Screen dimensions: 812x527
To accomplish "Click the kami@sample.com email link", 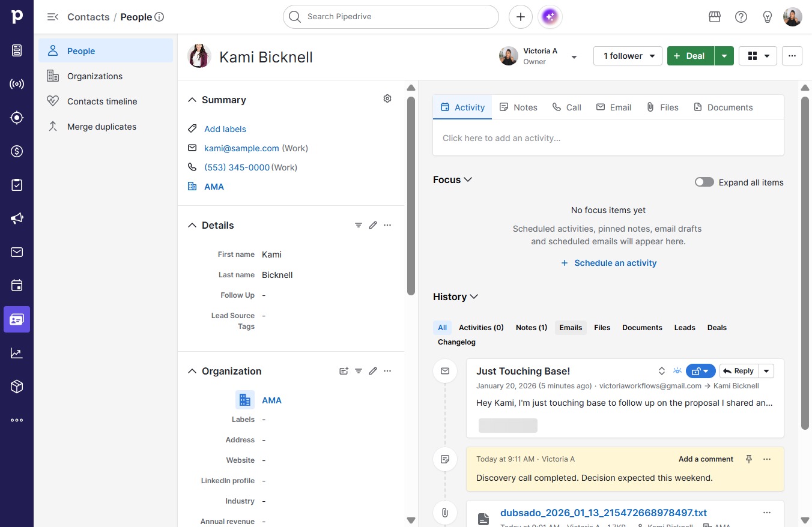I will (x=241, y=148).
